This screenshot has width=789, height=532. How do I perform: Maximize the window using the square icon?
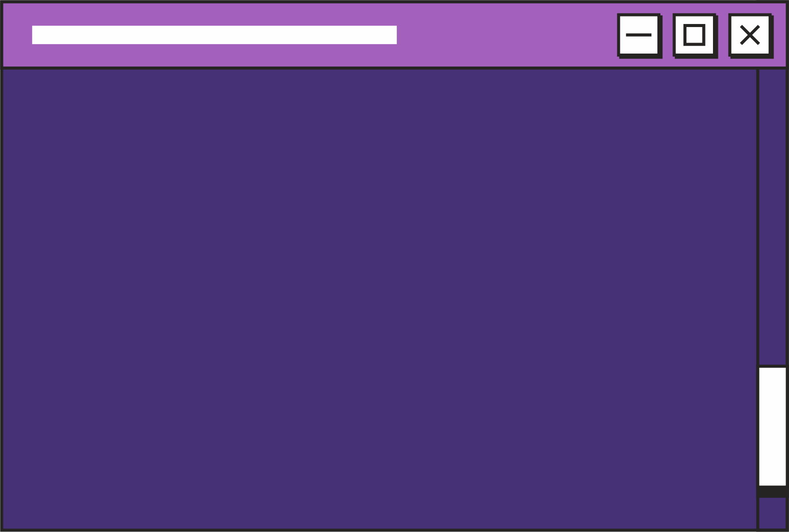click(x=694, y=35)
